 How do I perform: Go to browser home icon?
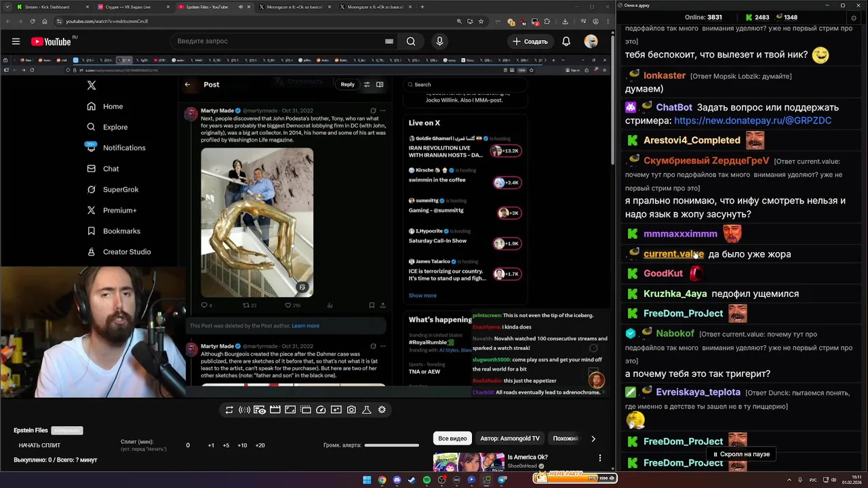pos(45,21)
